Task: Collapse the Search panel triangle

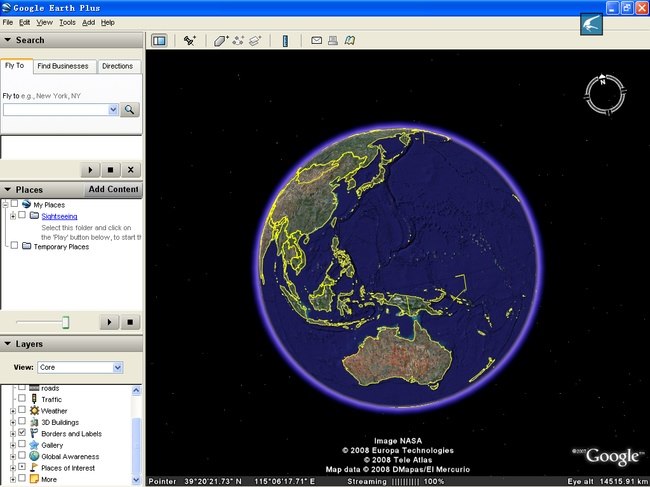Action: pos(7,40)
